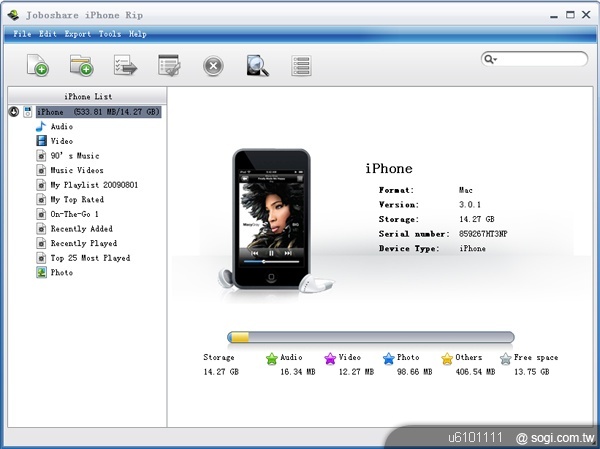600x449 pixels.
Task: Click the iPhone List panel header
Action: (88, 96)
